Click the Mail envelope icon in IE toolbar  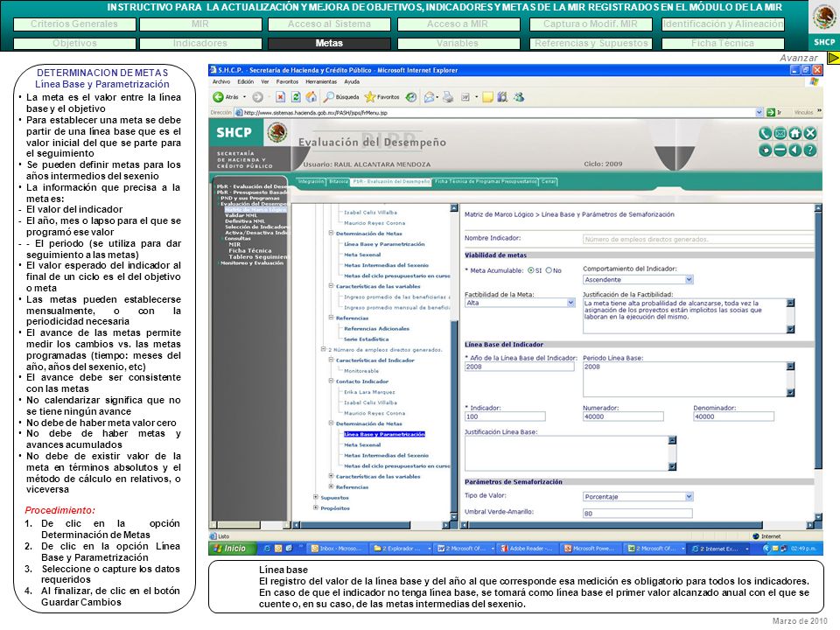pyautogui.click(x=429, y=97)
